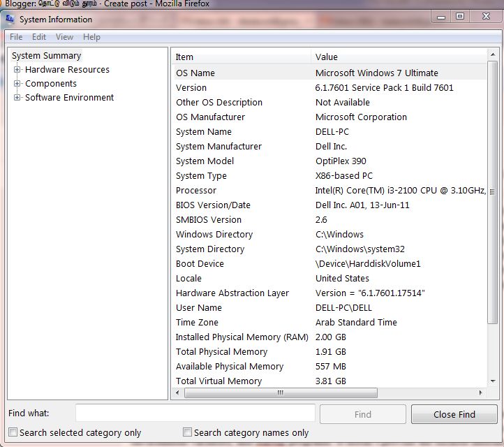Viewport: 504px width, 447px height.
Task: Select System Summary in the tree
Action: click(46, 56)
